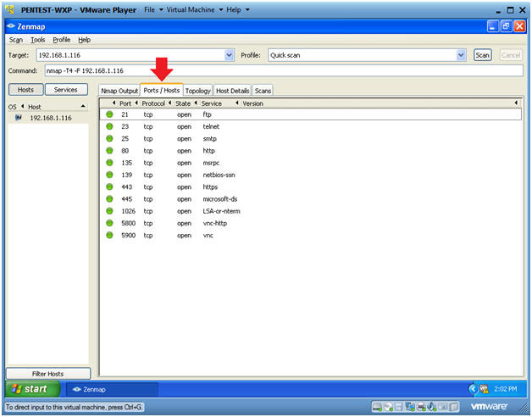Image resolution: width=532 pixels, height=417 pixels.
Task: Click the port number '443' cell
Action: pyautogui.click(x=126, y=186)
